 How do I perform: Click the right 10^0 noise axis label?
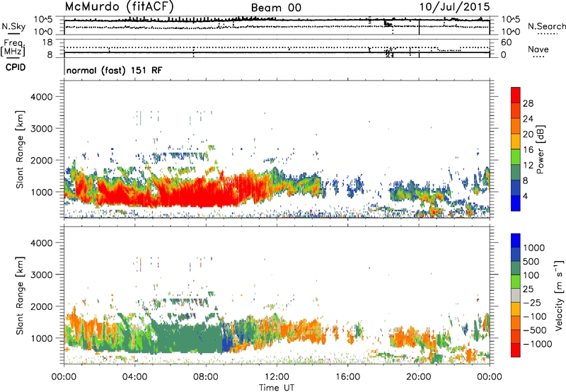[x=511, y=32]
